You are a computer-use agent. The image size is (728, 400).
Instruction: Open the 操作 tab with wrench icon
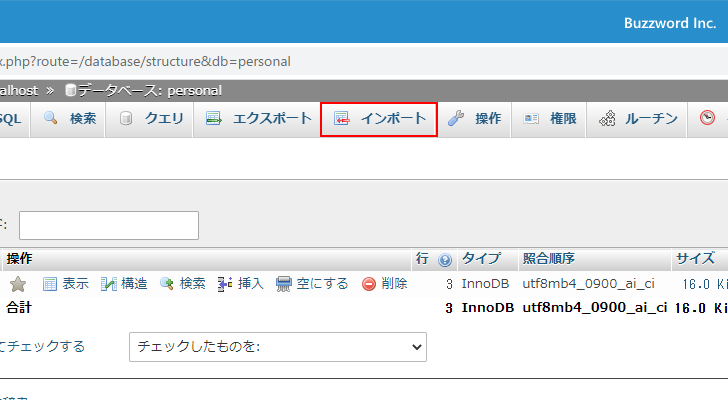pyautogui.click(x=474, y=119)
